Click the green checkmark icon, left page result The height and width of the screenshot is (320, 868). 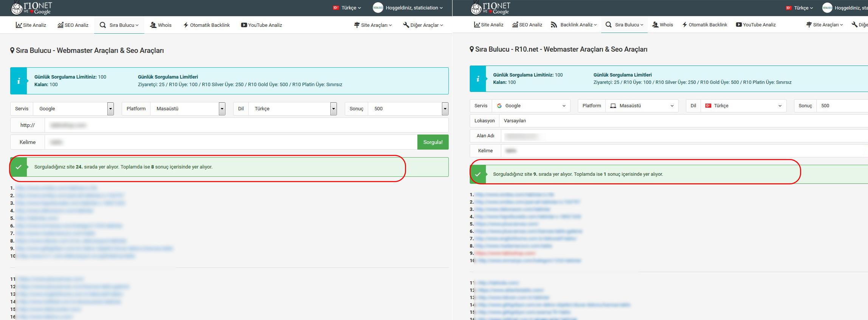(x=19, y=167)
